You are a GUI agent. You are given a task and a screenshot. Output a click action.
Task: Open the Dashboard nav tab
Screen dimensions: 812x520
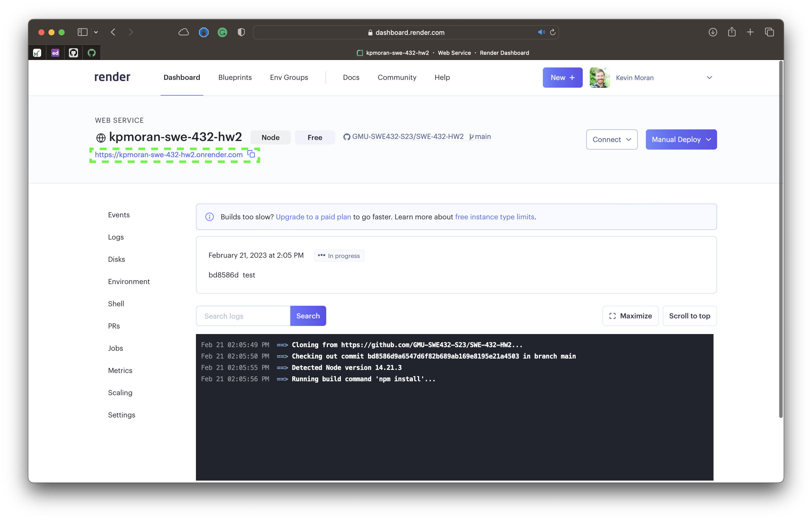point(182,77)
